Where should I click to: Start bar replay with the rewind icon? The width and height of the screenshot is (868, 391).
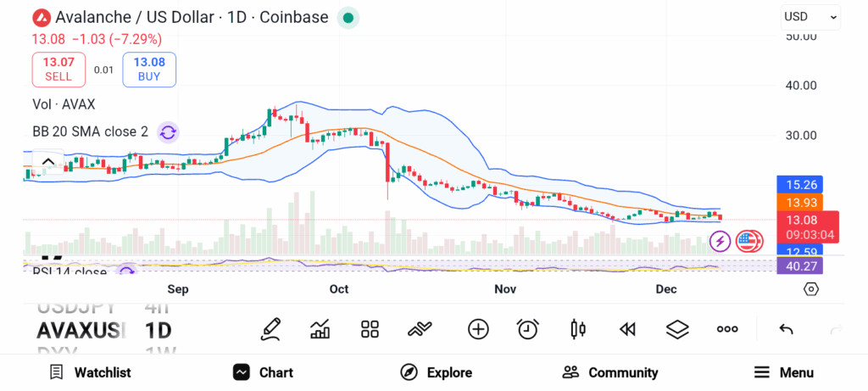pyautogui.click(x=627, y=329)
